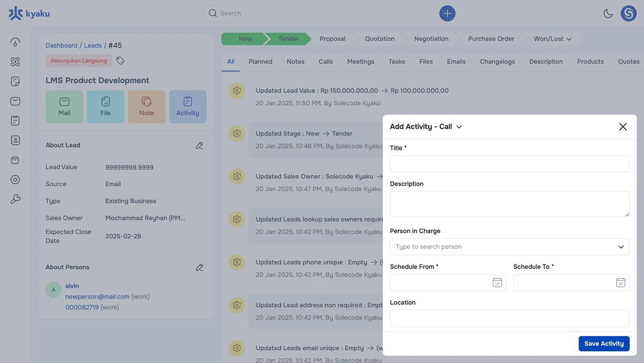Image resolution: width=644 pixels, height=363 pixels.
Task: Open the wrench configuration icon in the sidebar
Action: [15, 200]
